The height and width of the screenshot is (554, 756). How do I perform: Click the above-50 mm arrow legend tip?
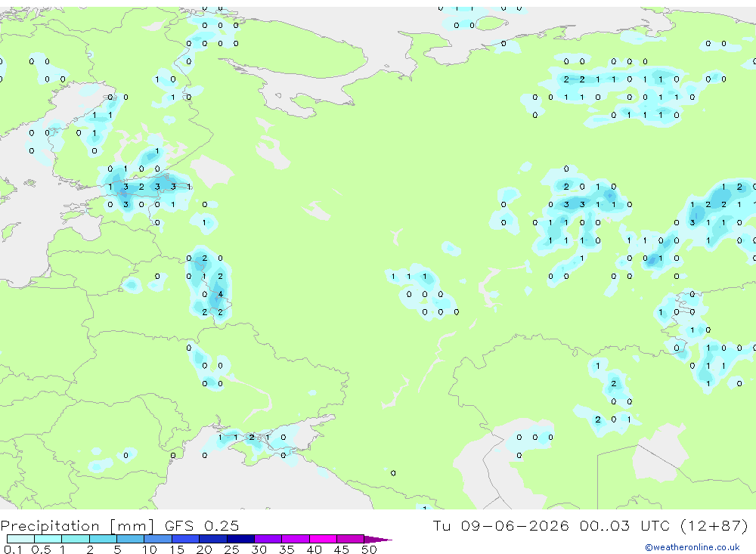click(x=377, y=539)
